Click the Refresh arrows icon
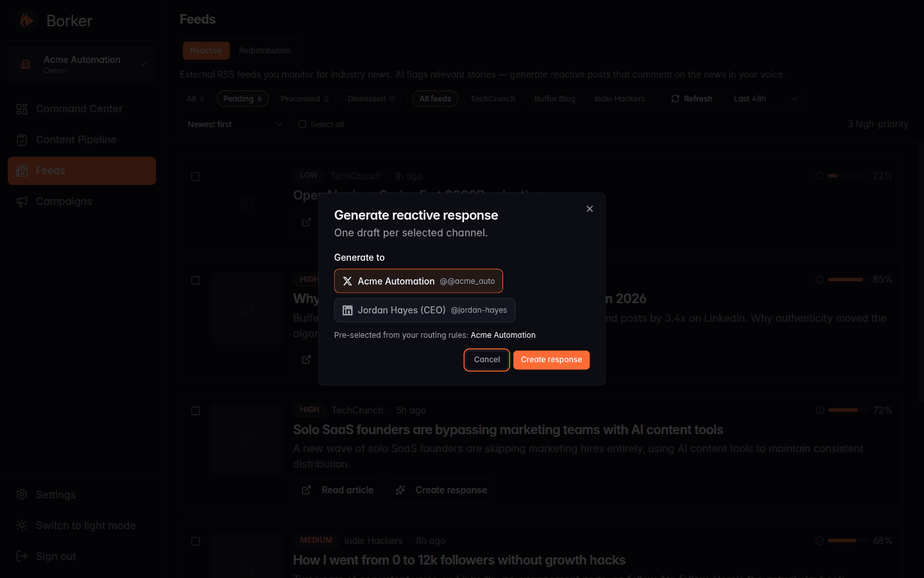The width and height of the screenshot is (924, 578). [x=675, y=99]
